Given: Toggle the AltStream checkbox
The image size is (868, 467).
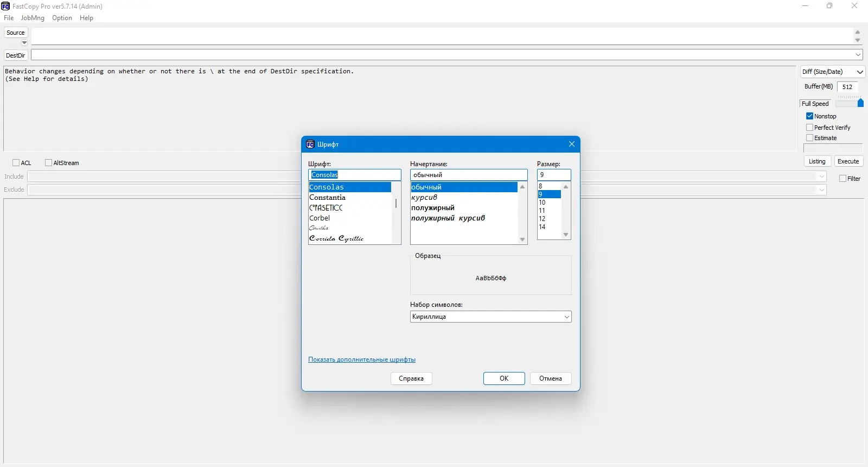Looking at the screenshot, I should click(48, 163).
